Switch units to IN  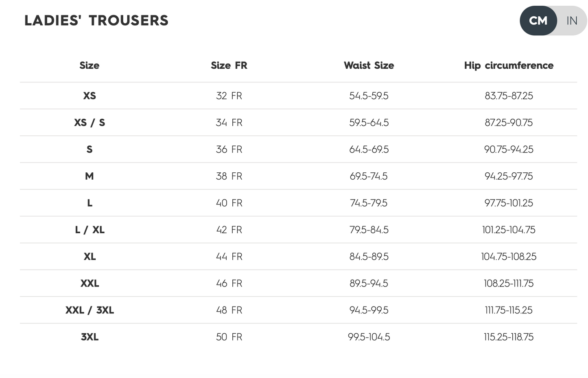[572, 21]
